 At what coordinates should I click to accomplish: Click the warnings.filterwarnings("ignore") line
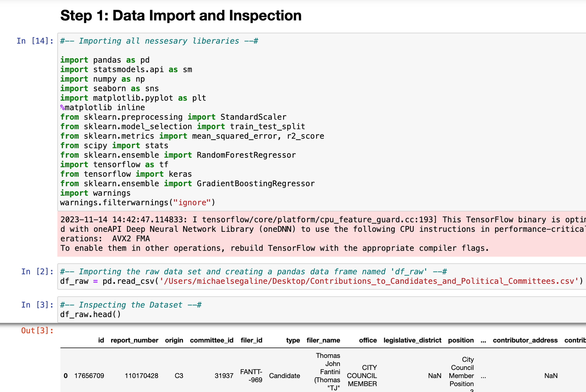pyautogui.click(x=137, y=203)
